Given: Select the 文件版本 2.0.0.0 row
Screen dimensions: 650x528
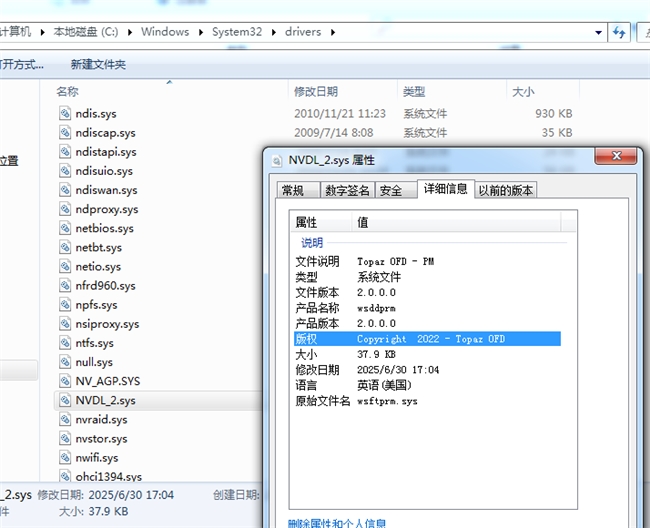Looking at the screenshot, I should tap(427, 293).
